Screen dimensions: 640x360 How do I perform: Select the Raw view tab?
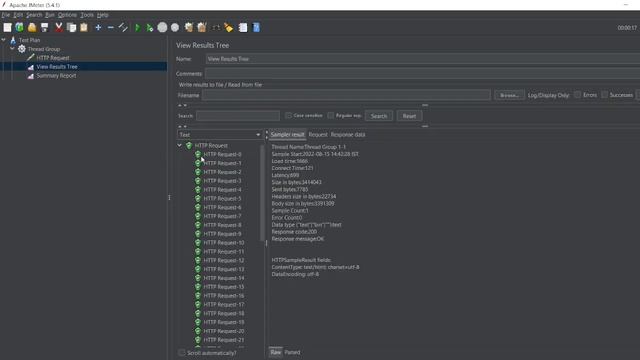(x=276, y=352)
